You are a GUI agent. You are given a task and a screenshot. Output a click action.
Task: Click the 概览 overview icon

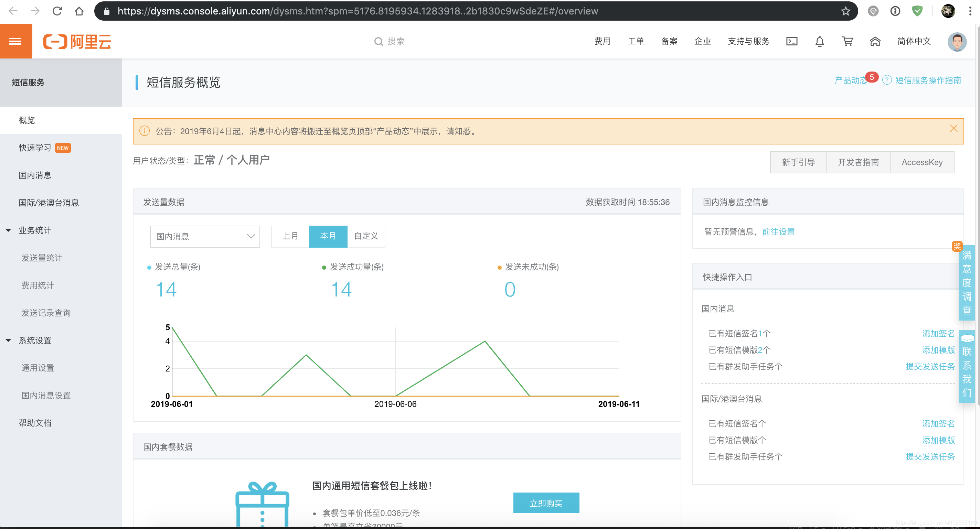click(x=27, y=119)
